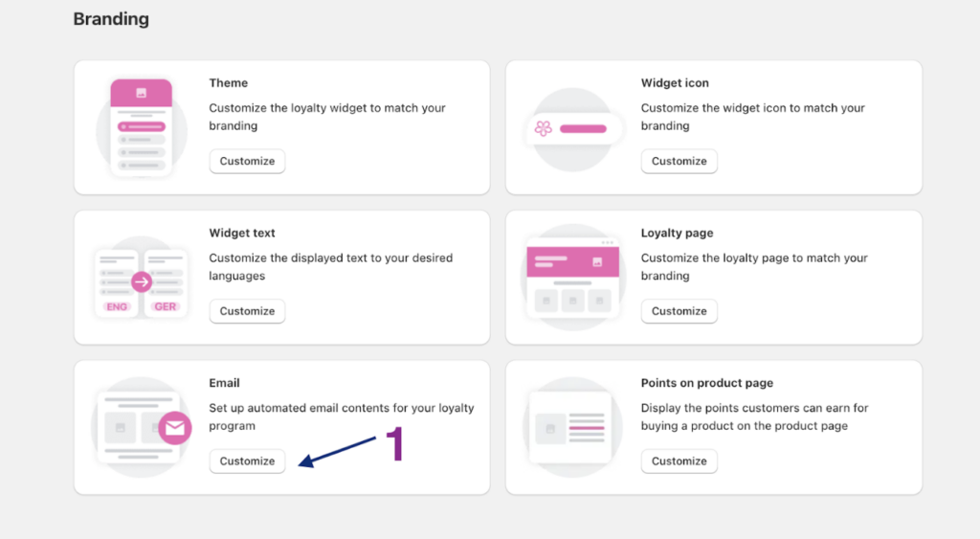The width and height of the screenshot is (980, 539).
Task: Click the Theme widget illustration
Action: (x=142, y=127)
